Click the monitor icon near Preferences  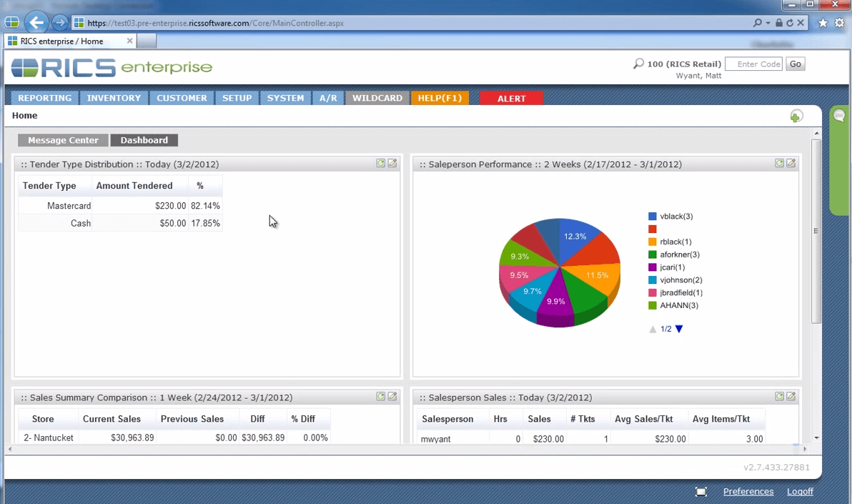(x=701, y=491)
